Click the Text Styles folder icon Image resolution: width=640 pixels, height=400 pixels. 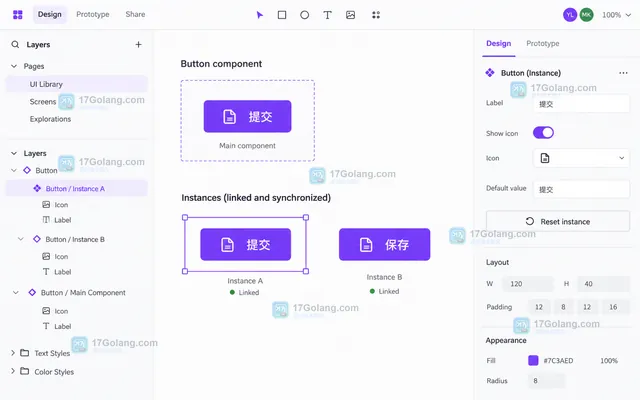point(24,353)
